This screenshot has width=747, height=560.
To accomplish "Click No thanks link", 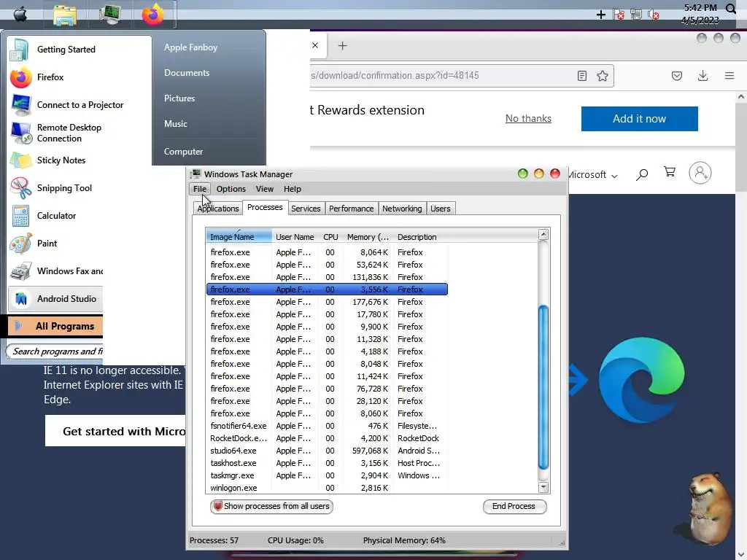I will pos(528,119).
